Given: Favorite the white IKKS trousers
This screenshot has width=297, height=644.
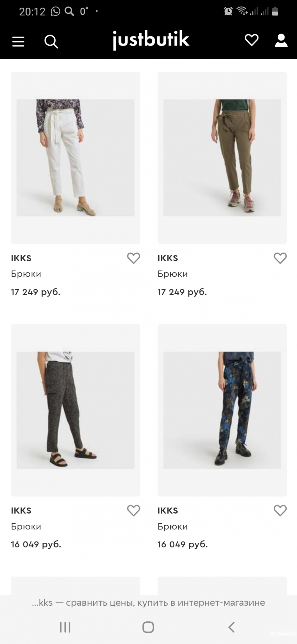Looking at the screenshot, I should (x=133, y=258).
